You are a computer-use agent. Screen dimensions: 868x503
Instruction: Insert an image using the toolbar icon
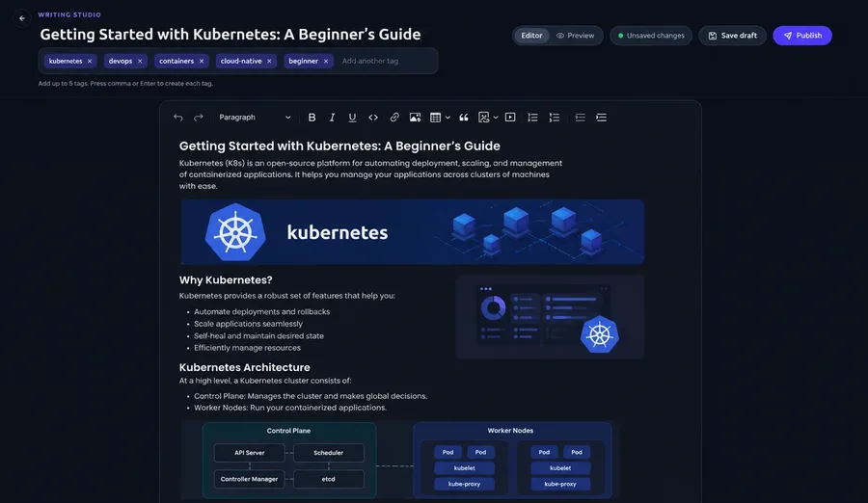(x=415, y=118)
